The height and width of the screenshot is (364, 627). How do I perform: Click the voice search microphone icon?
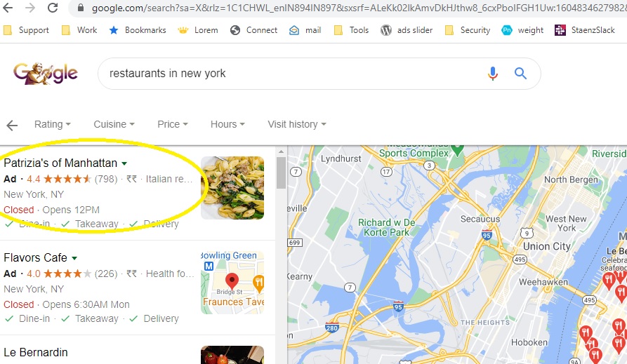[493, 74]
